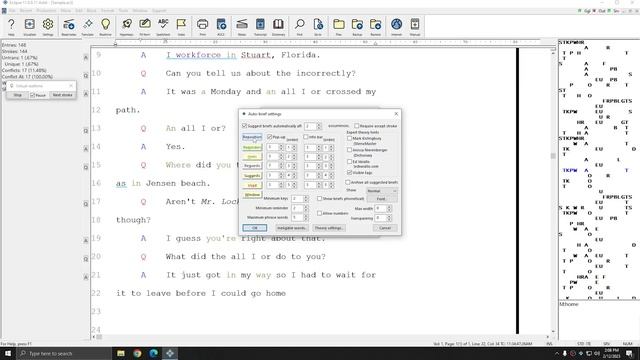This screenshot has height=360, width=640.
Task: Open the Fill form toolbar icon
Action: [144, 27]
